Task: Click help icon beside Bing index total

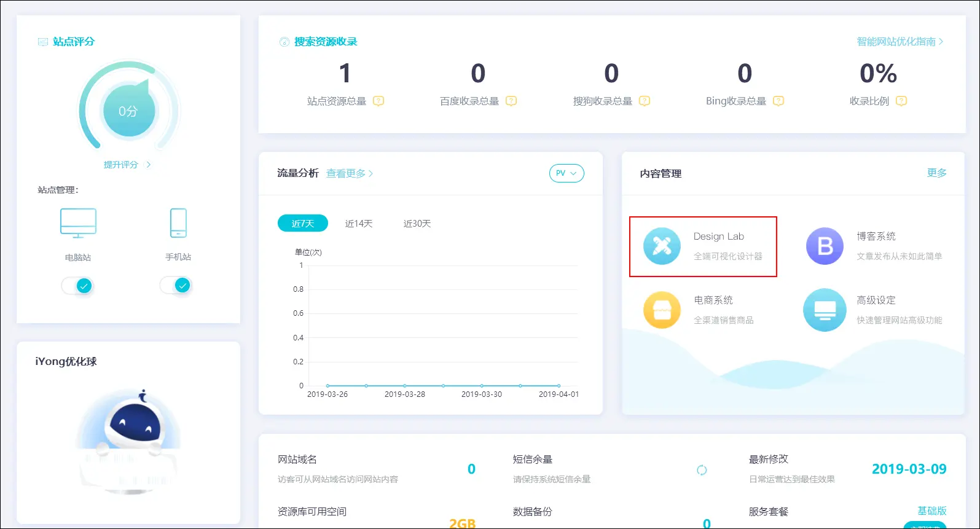Action: (778, 101)
